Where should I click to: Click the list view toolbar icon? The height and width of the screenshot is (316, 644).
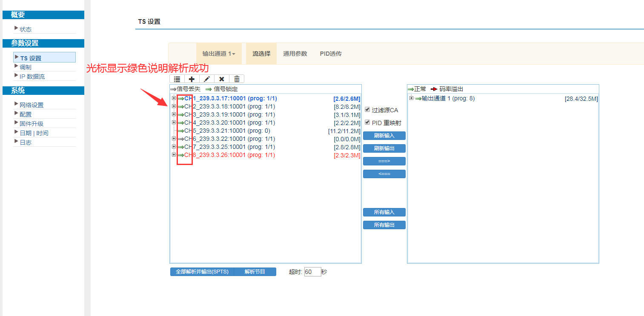(177, 79)
